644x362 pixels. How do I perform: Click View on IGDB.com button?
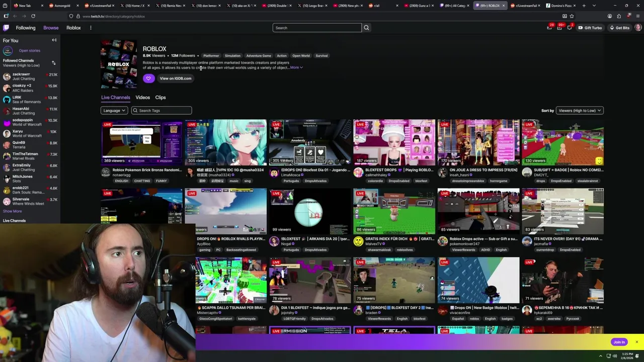click(x=176, y=78)
